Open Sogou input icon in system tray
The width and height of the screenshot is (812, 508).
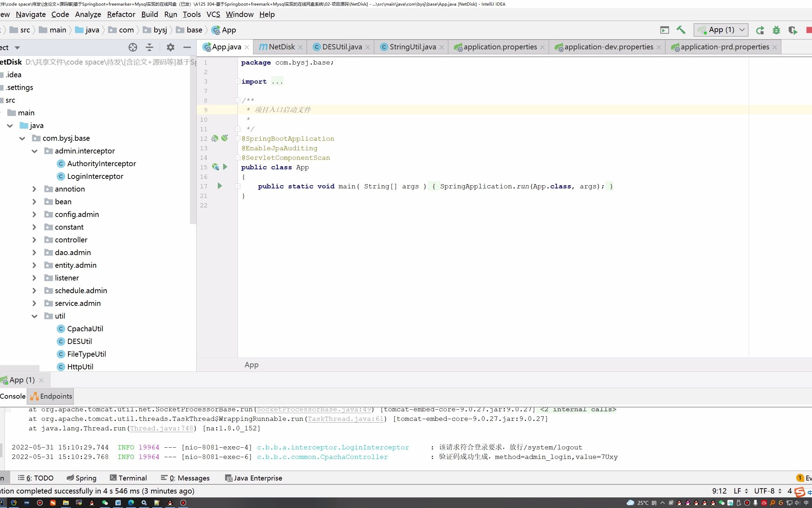800,491
